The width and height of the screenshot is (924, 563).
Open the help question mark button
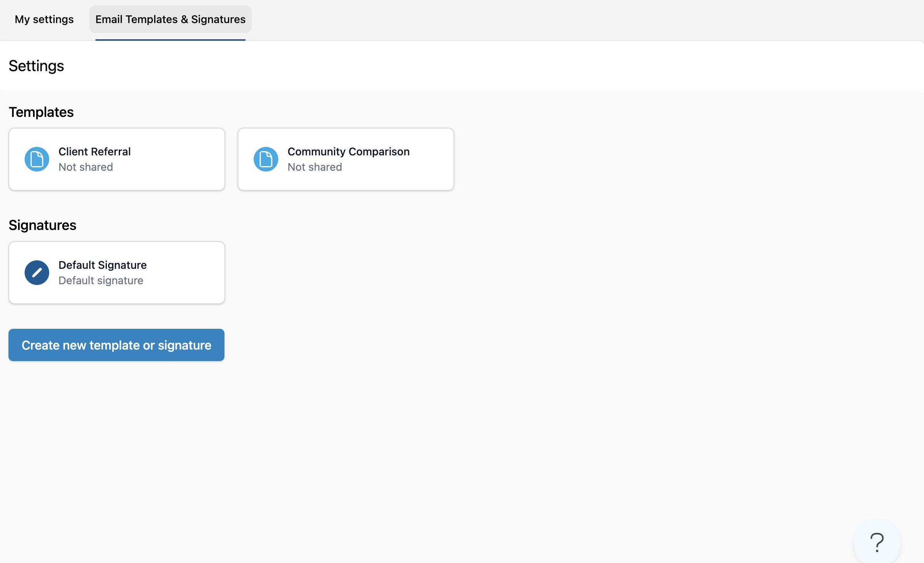(877, 542)
